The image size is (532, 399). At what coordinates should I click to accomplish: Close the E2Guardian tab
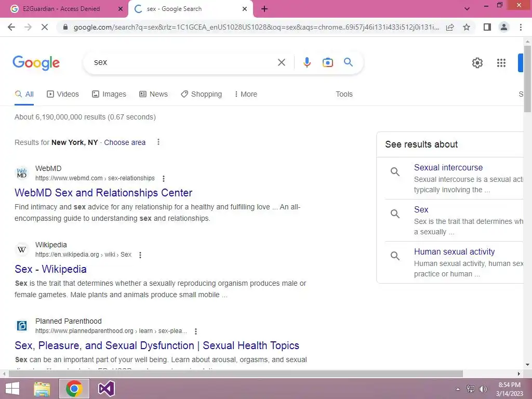point(120,9)
